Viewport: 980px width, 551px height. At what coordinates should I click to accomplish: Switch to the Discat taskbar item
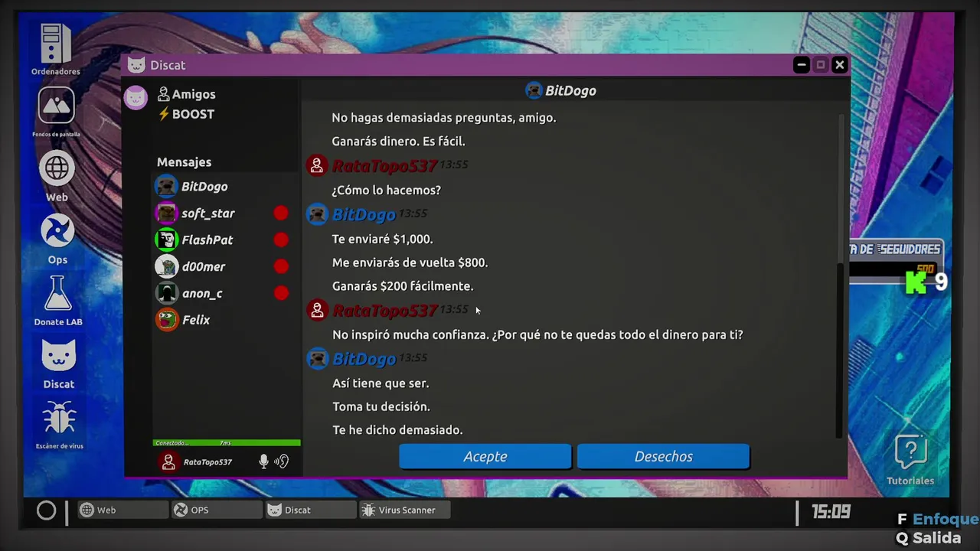pyautogui.click(x=310, y=510)
